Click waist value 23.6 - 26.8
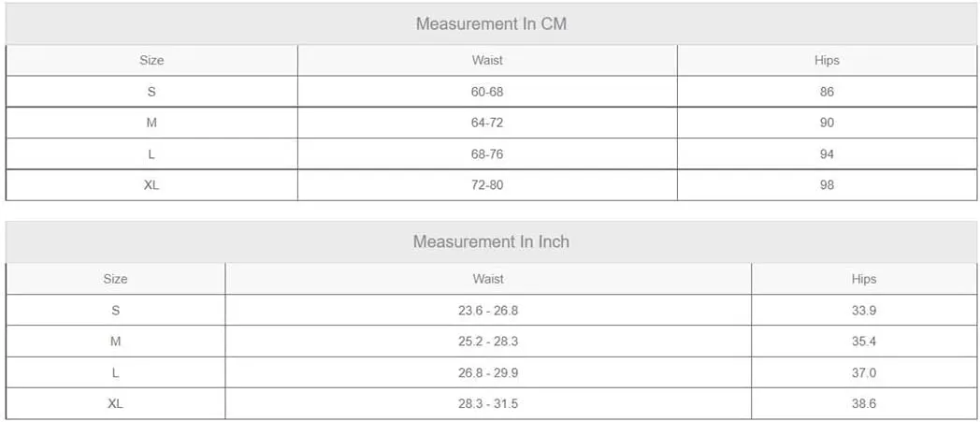 488,311
